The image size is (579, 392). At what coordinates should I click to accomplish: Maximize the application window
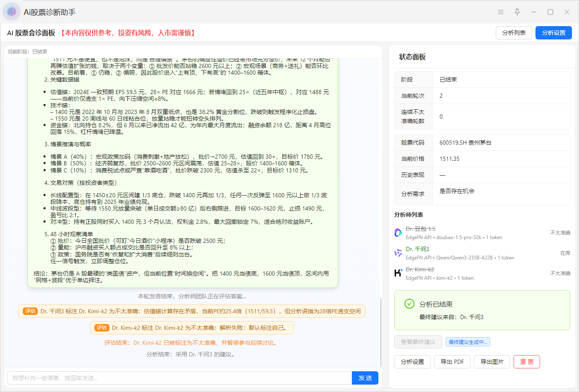[550, 12]
